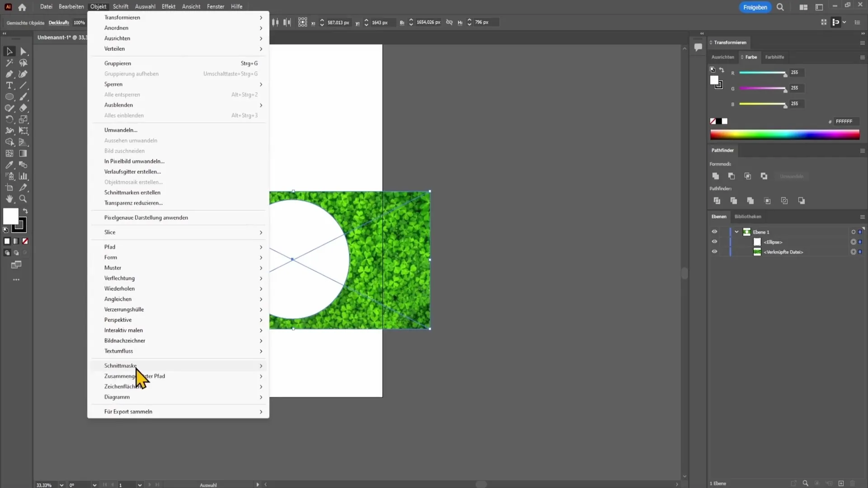Select the Type tool

point(9,85)
